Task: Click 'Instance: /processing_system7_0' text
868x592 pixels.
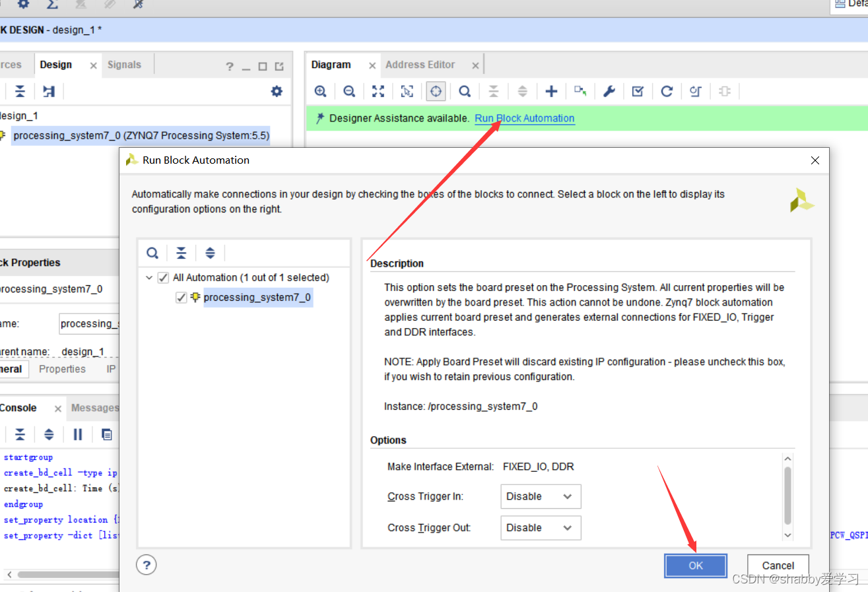Action: point(461,407)
